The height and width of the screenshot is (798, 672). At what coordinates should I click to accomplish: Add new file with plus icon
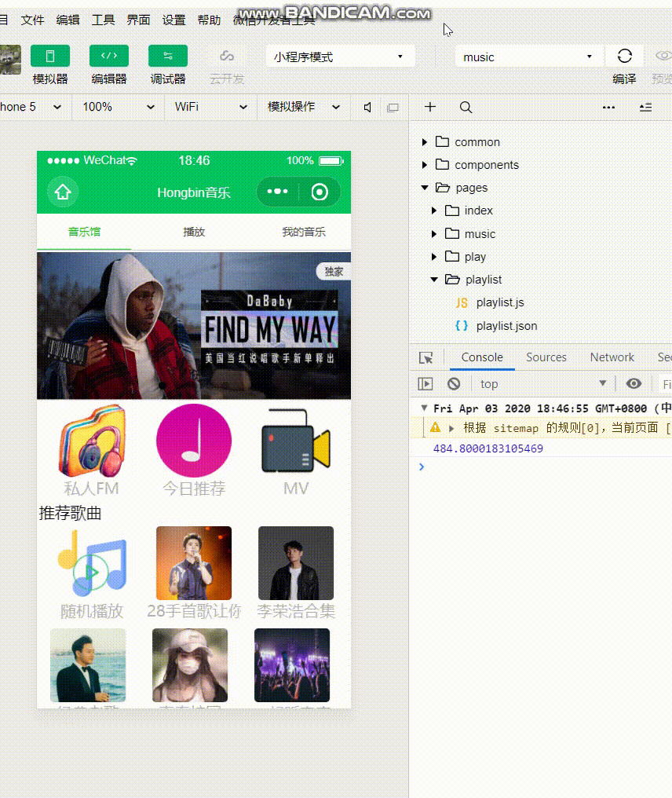[430, 107]
